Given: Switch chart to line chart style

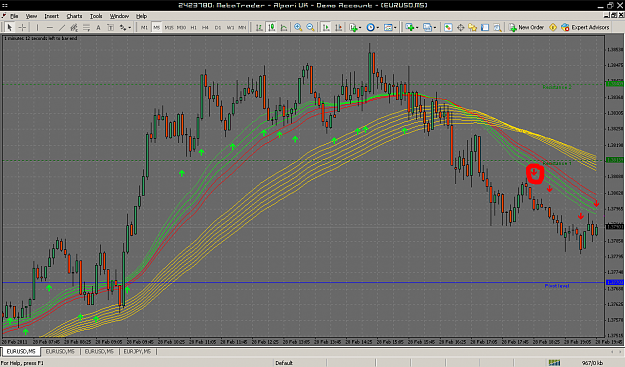Looking at the screenshot, I should [x=284, y=27].
